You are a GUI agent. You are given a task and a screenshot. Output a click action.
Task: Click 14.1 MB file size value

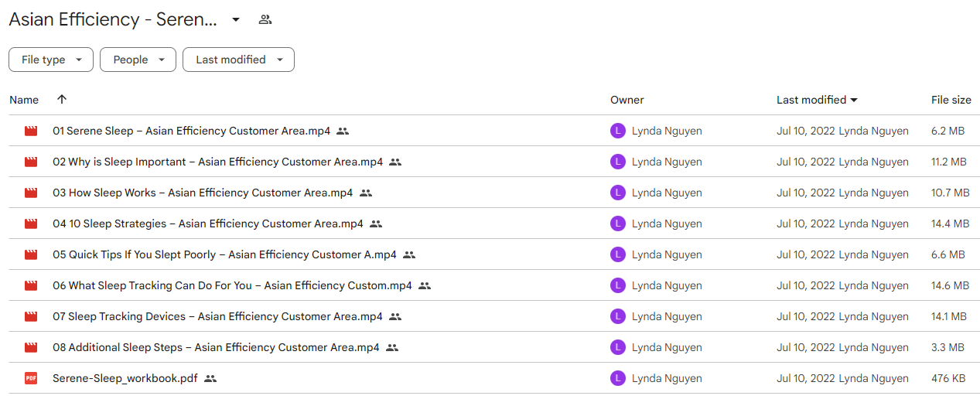tap(950, 317)
